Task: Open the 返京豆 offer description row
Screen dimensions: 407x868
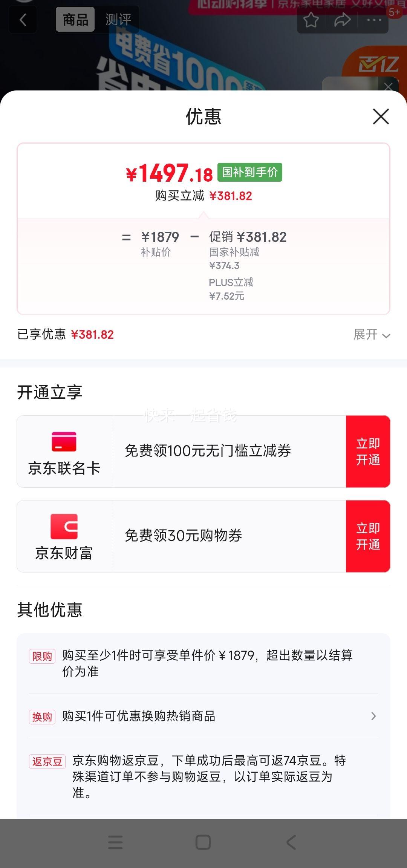Action: 203,777
